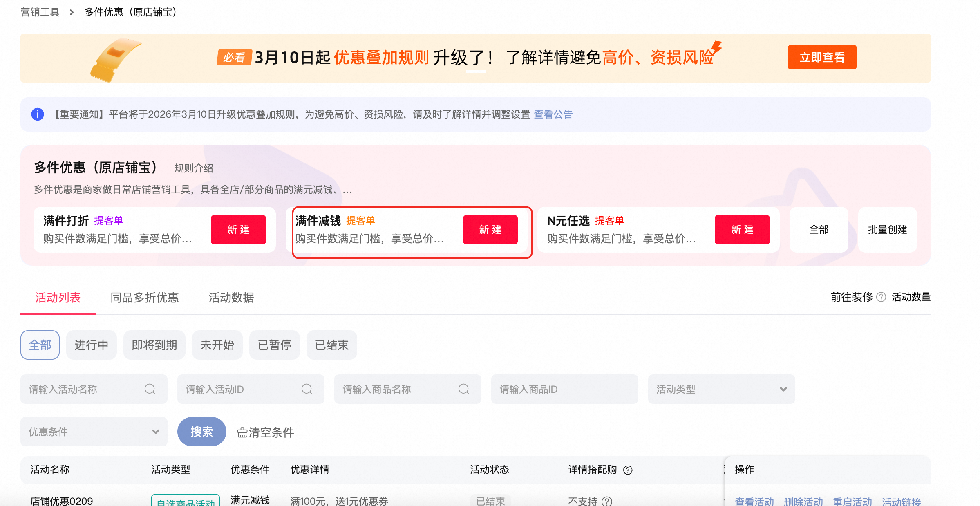Filter by 已暂停 status
Viewport: 980px width, 506px height.
275,345
